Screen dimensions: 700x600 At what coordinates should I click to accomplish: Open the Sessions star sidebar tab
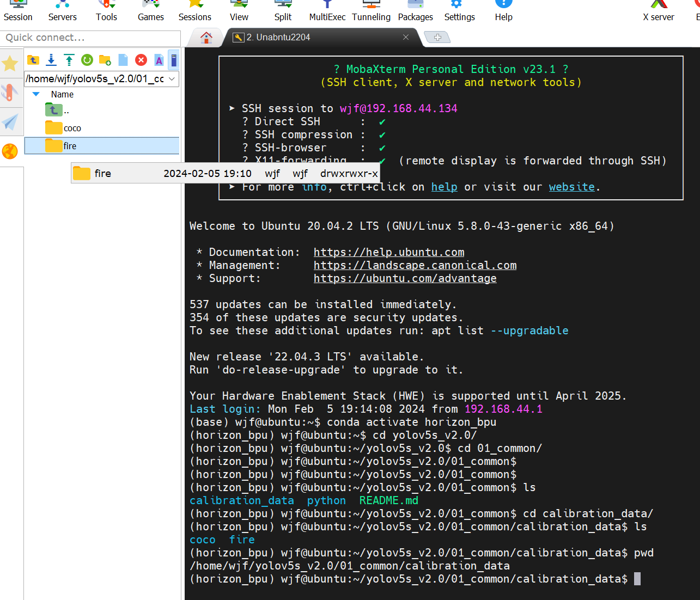[10, 64]
